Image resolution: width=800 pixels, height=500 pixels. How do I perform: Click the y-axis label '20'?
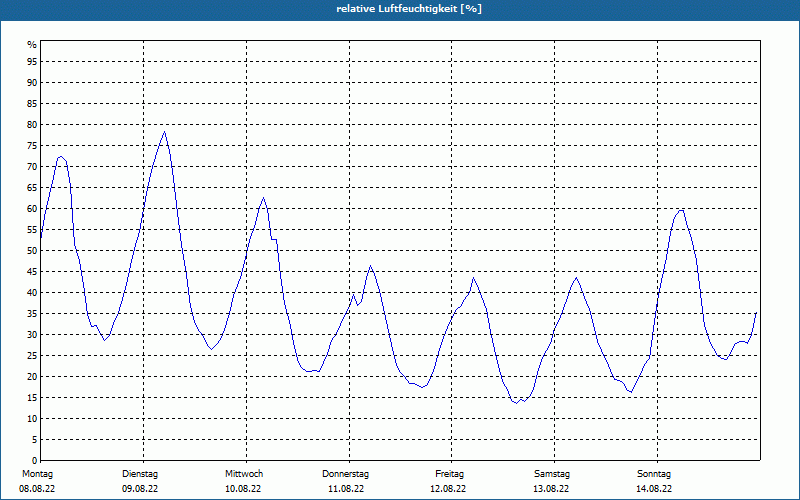(x=32, y=377)
